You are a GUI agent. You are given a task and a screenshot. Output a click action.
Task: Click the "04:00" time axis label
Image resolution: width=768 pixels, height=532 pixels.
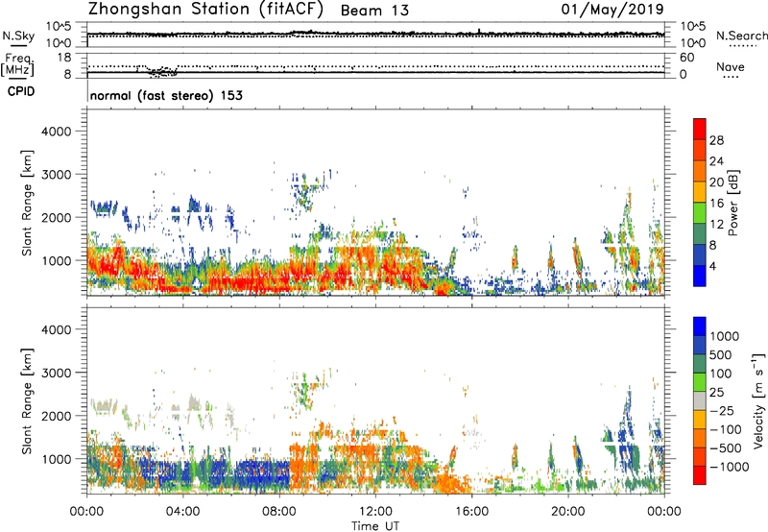[x=182, y=512]
